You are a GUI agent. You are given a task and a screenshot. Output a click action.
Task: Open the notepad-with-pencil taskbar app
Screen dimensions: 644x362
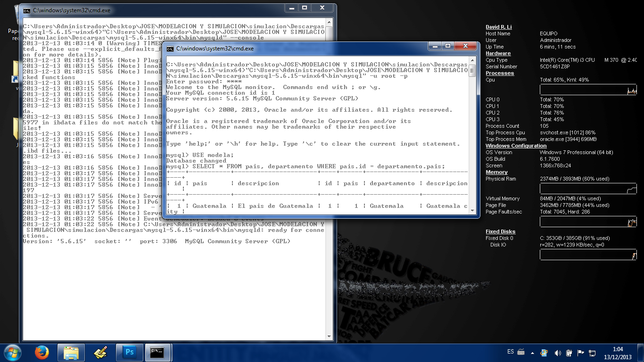100,352
